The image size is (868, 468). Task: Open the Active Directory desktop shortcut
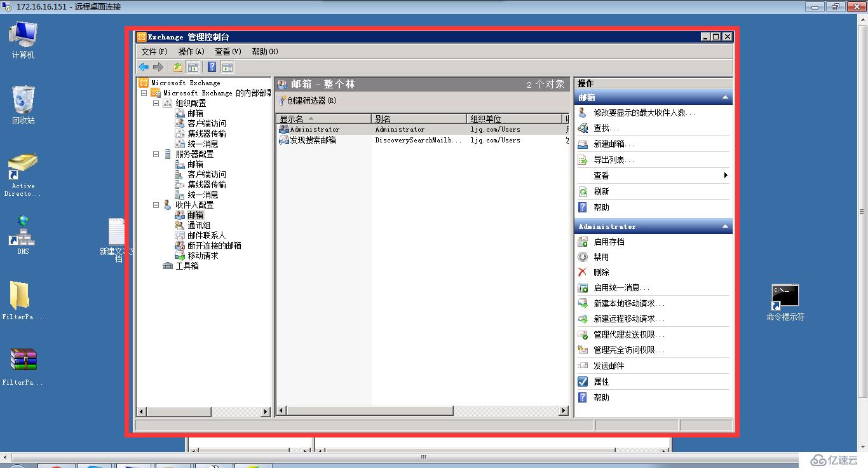(23, 175)
